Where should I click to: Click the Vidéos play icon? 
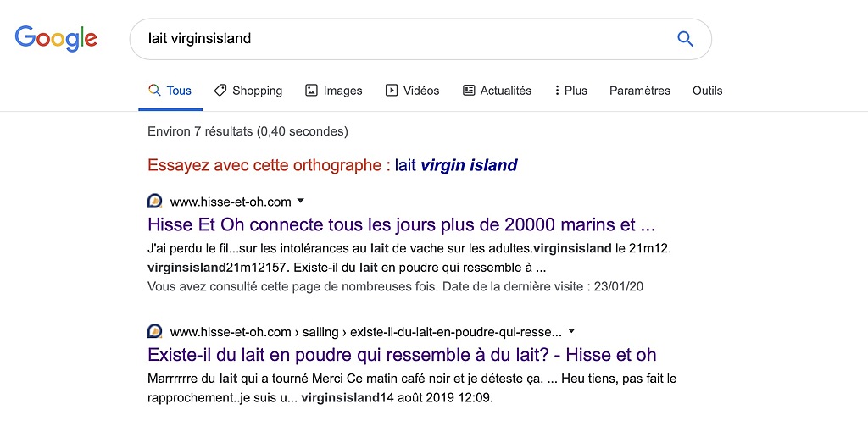[x=392, y=90]
